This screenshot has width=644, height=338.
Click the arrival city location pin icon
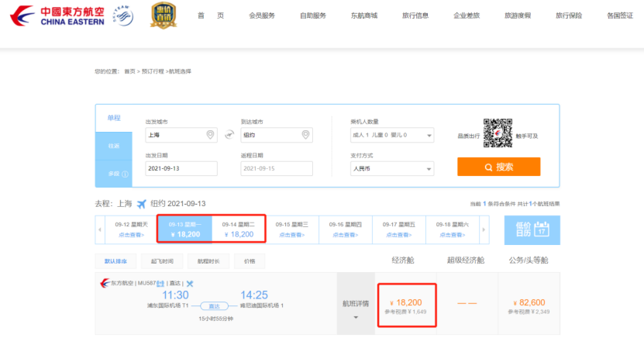click(x=305, y=136)
